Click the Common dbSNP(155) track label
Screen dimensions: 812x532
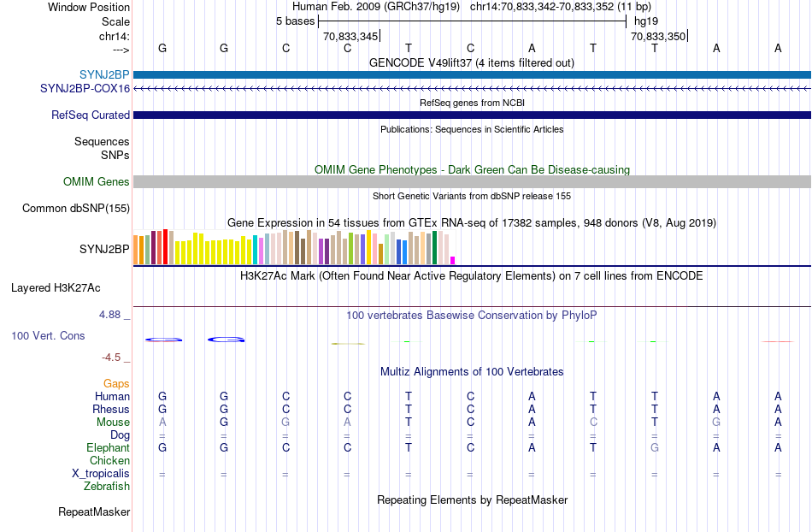coord(75,208)
